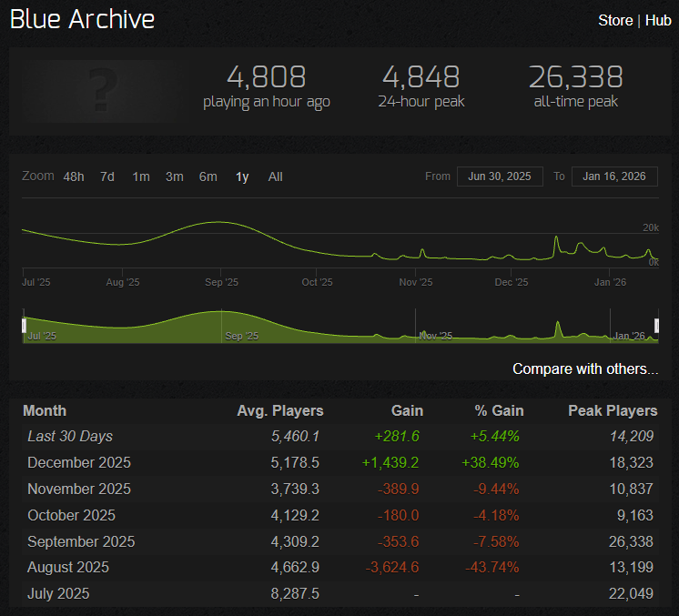679x616 pixels.
Task: Select the November 2025 row label
Action: click(79, 489)
